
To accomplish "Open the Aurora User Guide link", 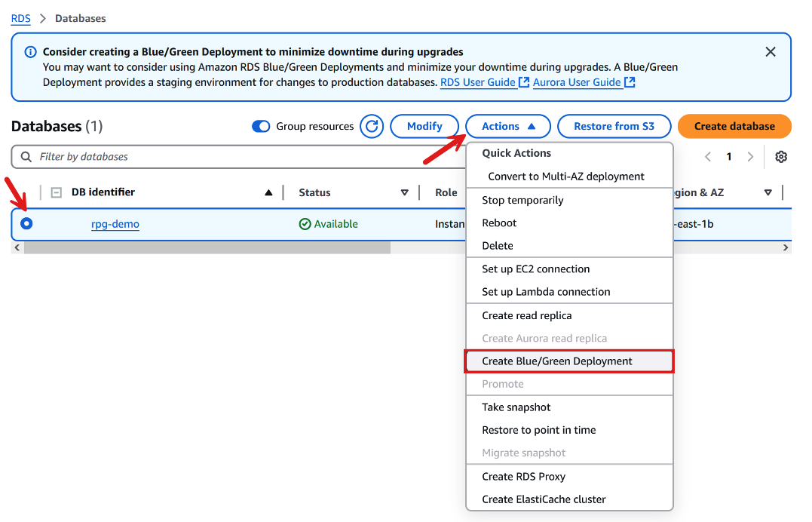I will coord(584,82).
